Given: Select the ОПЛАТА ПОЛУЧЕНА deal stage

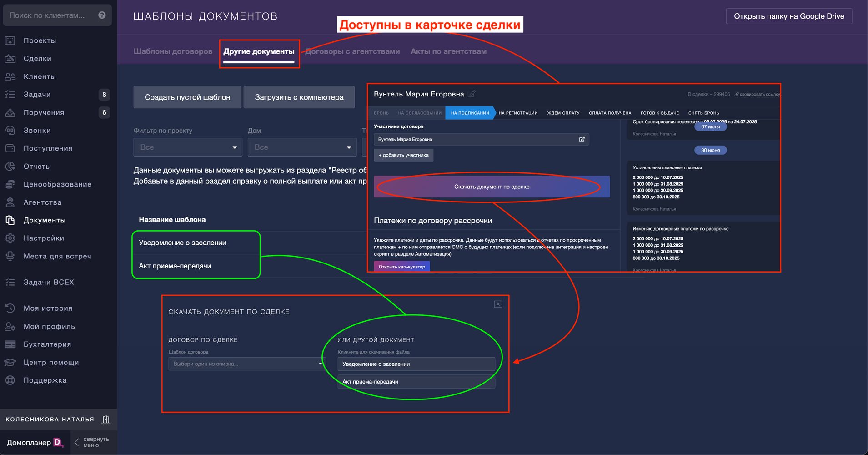Looking at the screenshot, I should coord(610,113).
